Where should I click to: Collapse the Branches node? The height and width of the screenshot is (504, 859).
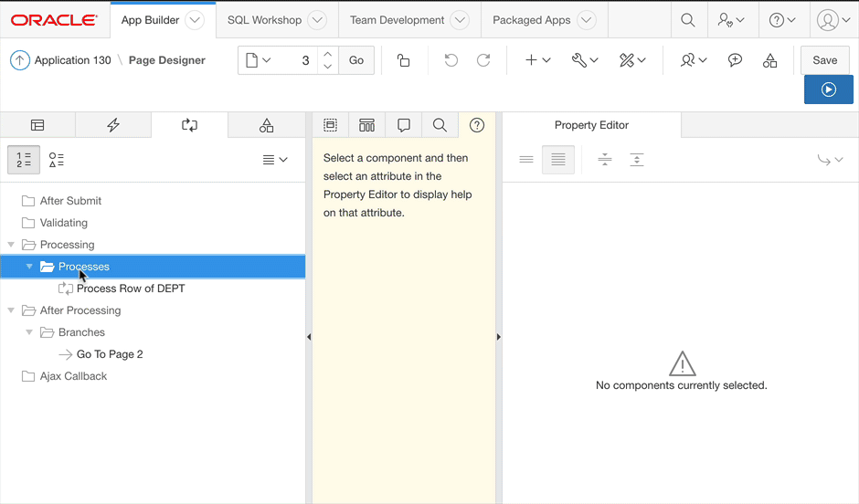(x=29, y=332)
